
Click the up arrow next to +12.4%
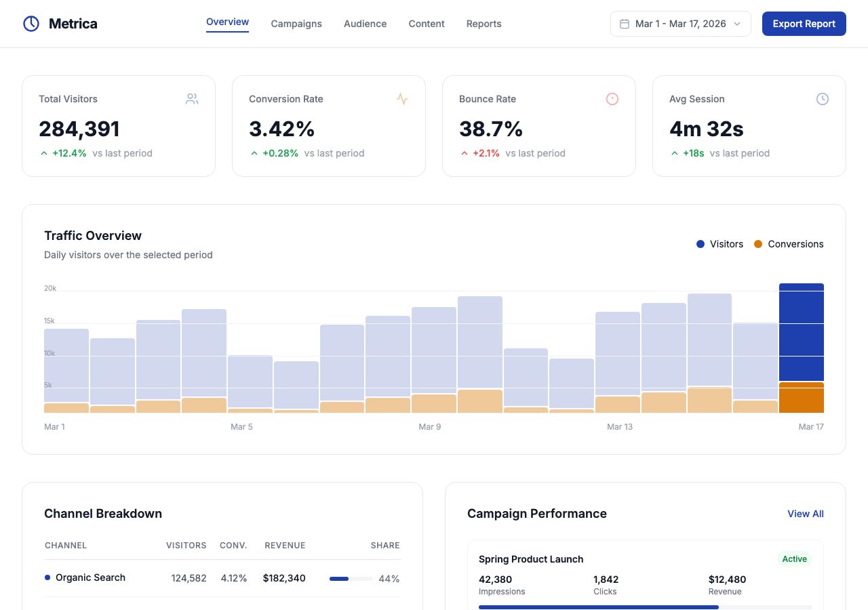tap(44, 153)
